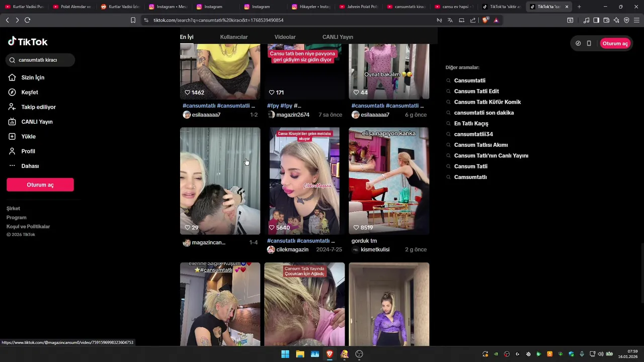This screenshot has height=362, width=644.
Task: Click Oturum aç button at top right
Action: click(615, 43)
